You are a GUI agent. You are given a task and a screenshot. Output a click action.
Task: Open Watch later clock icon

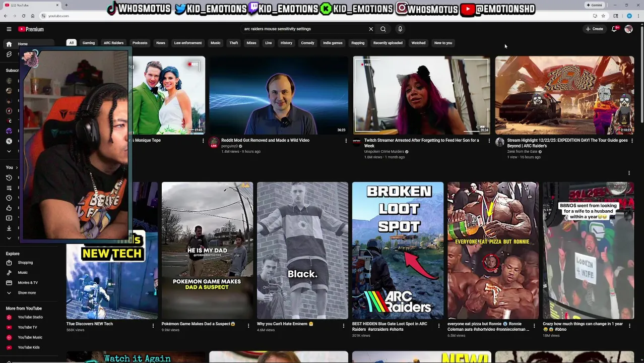(x=9, y=198)
